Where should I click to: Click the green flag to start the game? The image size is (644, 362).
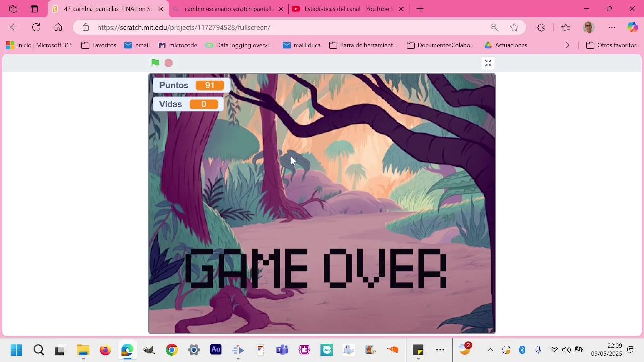(x=155, y=63)
